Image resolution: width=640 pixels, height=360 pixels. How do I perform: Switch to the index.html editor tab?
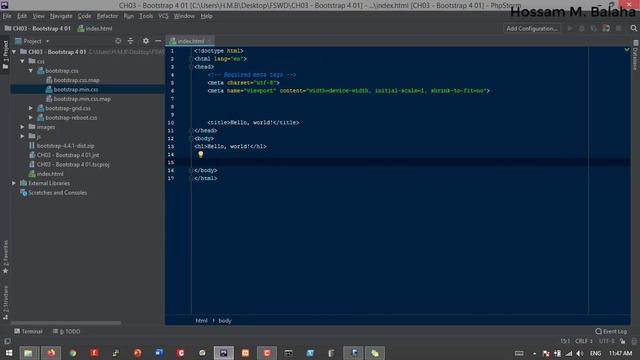point(190,41)
